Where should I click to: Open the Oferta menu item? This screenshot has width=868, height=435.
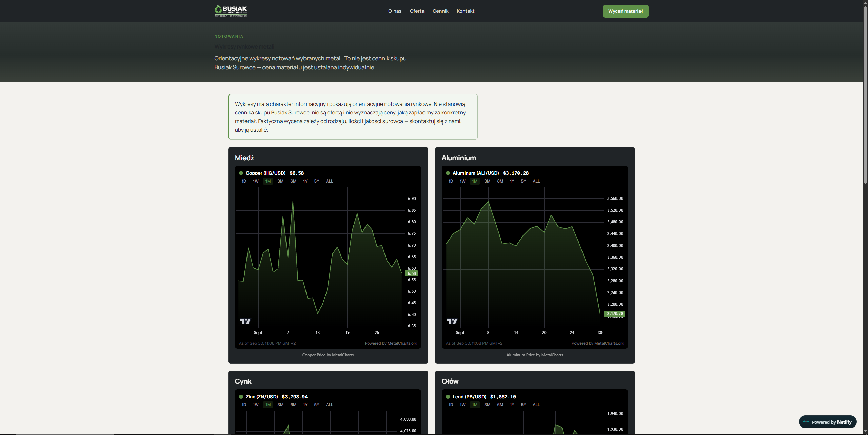(x=417, y=11)
